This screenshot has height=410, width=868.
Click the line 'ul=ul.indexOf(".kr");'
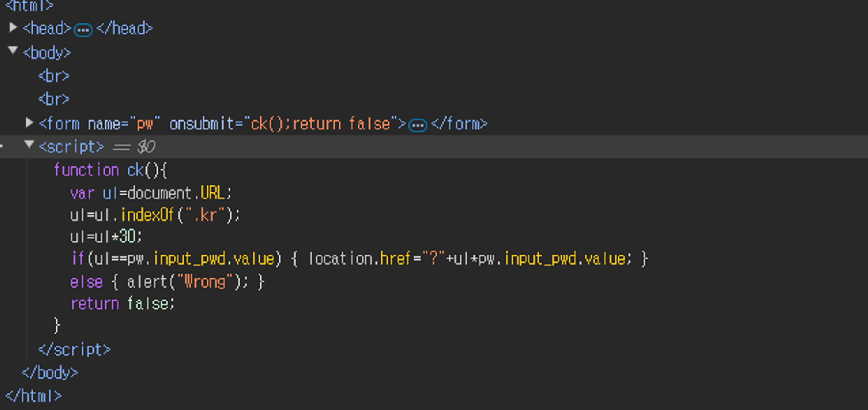[x=155, y=215]
